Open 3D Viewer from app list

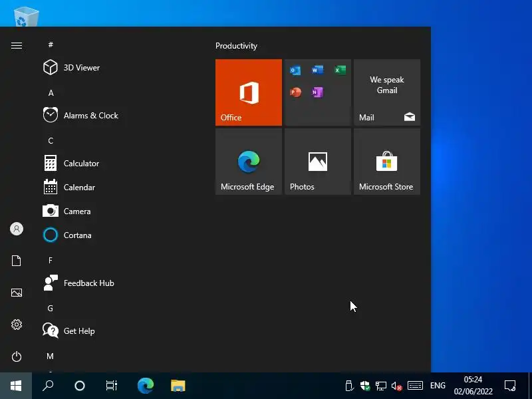coord(119,68)
